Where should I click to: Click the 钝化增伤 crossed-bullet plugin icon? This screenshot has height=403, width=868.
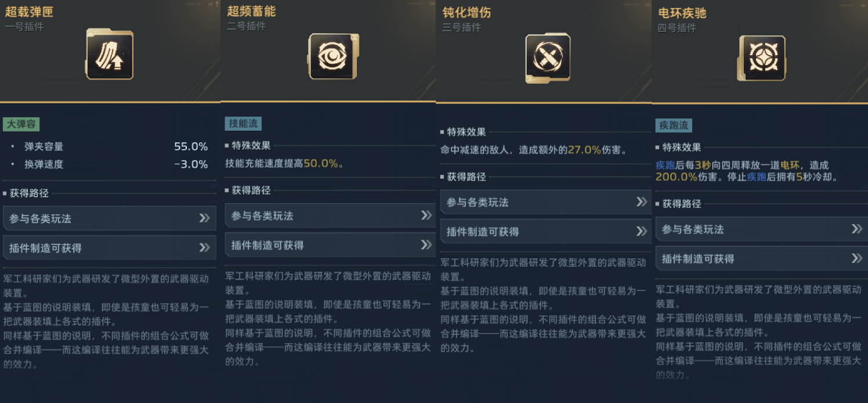pyautogui.click(x=547, y=57)
